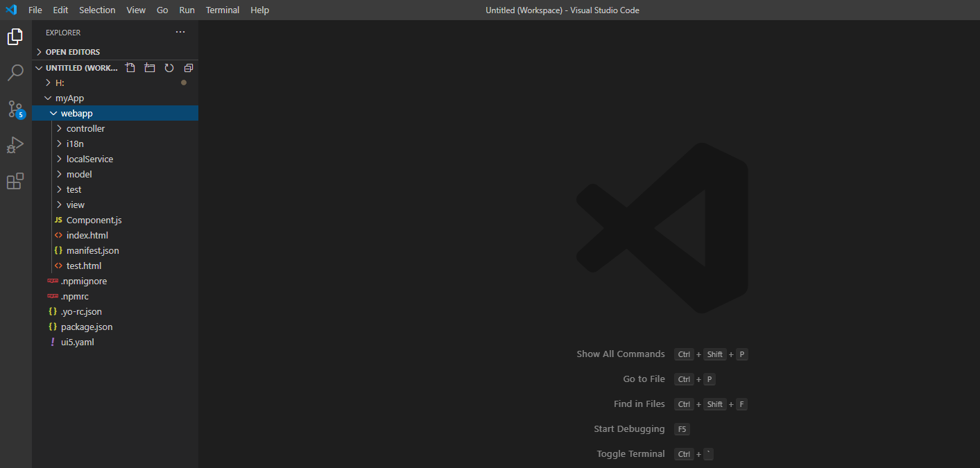
Task: Open the Run and Debug view
Action: (x=15, y=145)
